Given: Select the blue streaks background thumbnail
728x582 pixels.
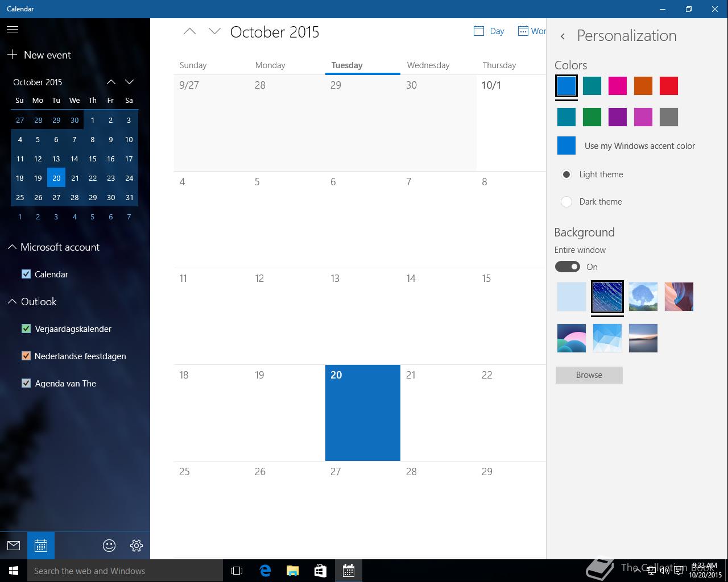Looking at the screenshot, I should (x=607, y=297).
